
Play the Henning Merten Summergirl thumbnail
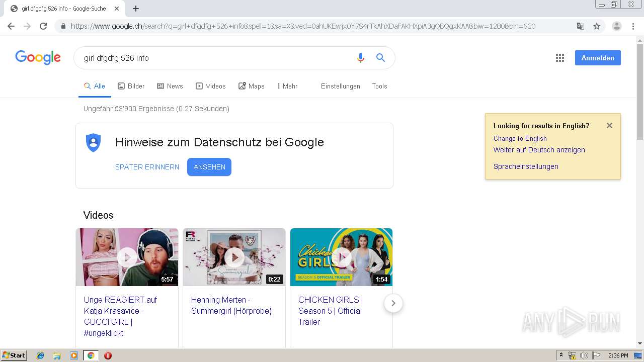tap(234, 257)
